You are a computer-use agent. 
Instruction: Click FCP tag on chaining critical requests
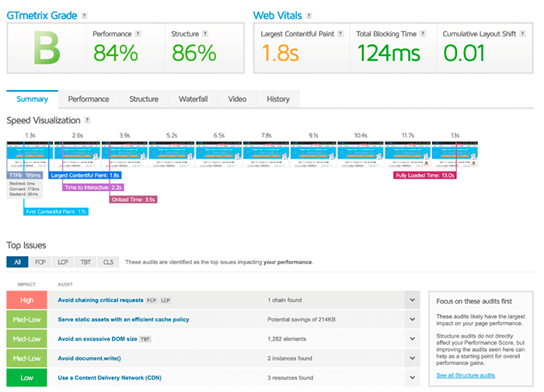tap(152, 300)
